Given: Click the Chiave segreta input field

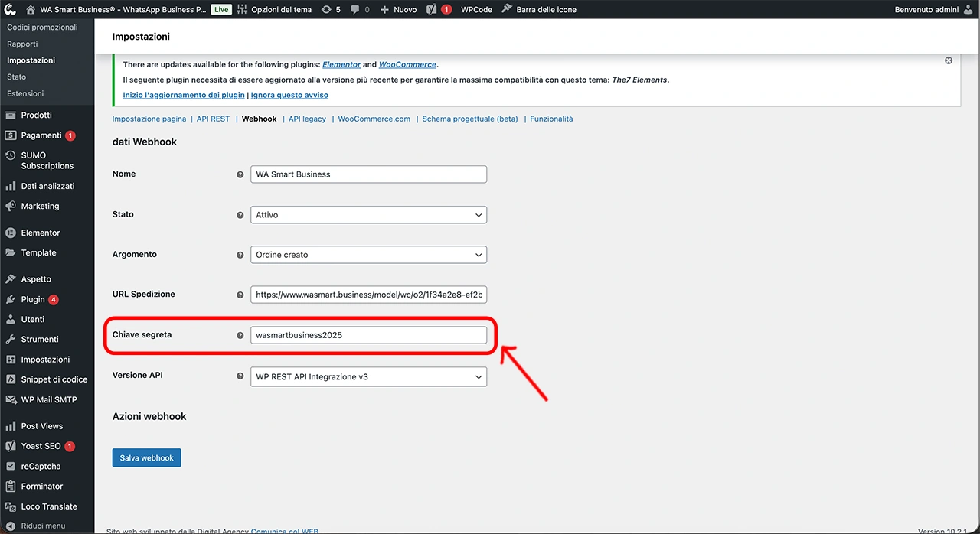Looking at the screenshot, I should 368,335.
